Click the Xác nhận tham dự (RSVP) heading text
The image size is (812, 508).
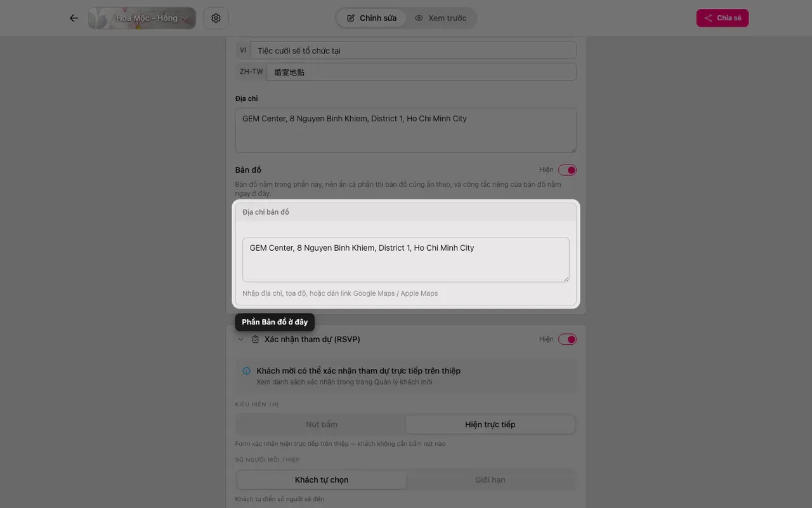click(312, 339)
